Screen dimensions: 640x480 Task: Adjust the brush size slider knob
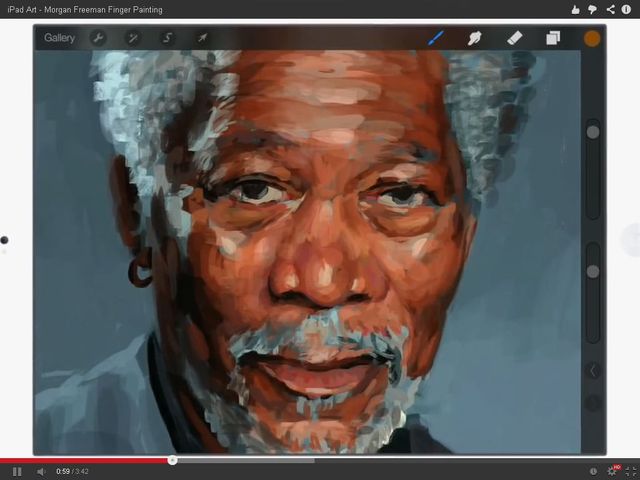593,132
